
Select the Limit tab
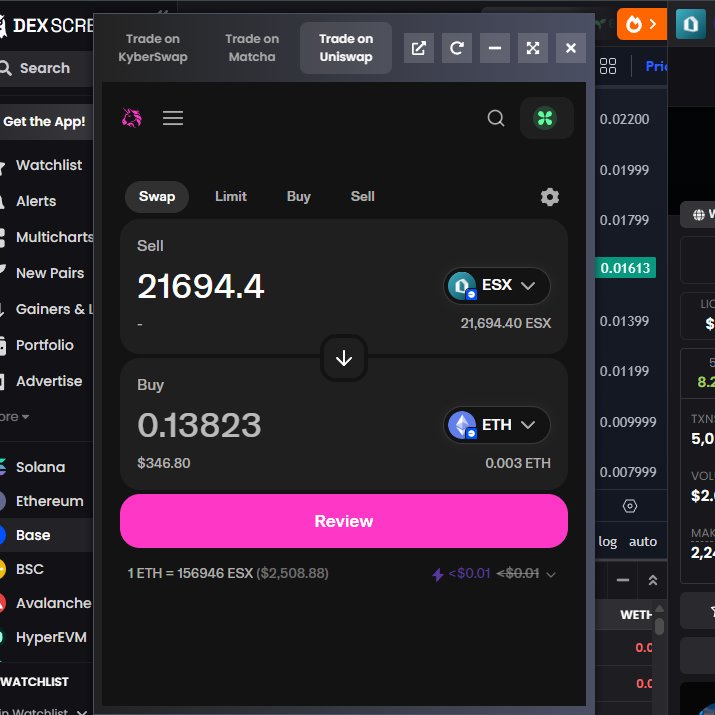(231, 197)
